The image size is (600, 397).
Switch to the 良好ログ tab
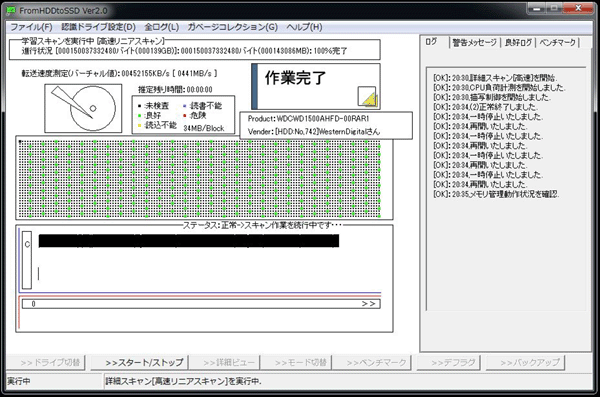(x=518, y=42)
